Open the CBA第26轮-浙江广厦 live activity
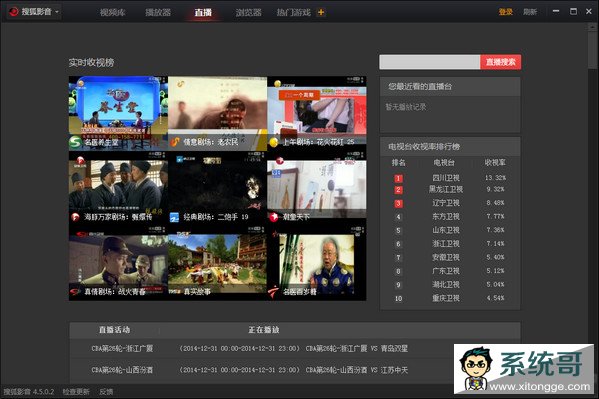Viewport: 599px width, 399px height. pyautogui.click(x=122, y=349)
